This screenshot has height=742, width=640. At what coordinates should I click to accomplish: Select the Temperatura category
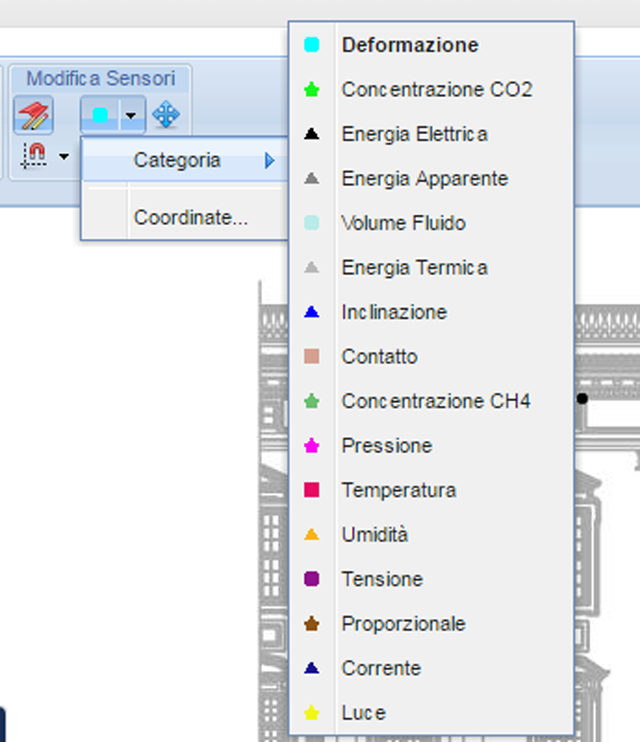click(x=398, y=490)
